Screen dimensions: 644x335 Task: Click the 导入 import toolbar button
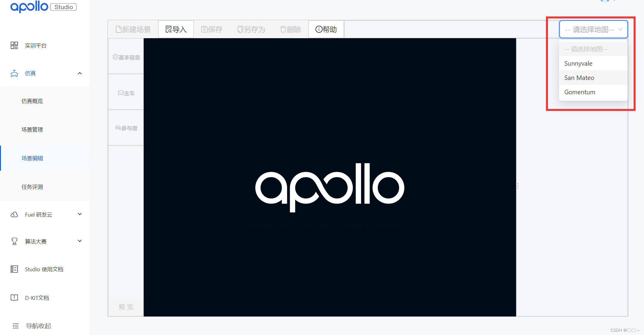pos(176,29)
